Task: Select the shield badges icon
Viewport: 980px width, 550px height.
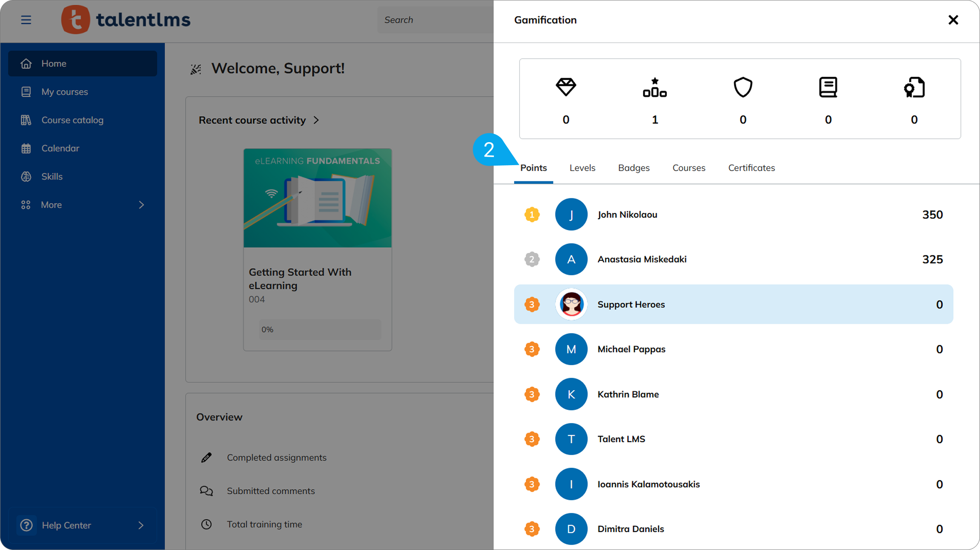Action: click(x=742, y=87)
